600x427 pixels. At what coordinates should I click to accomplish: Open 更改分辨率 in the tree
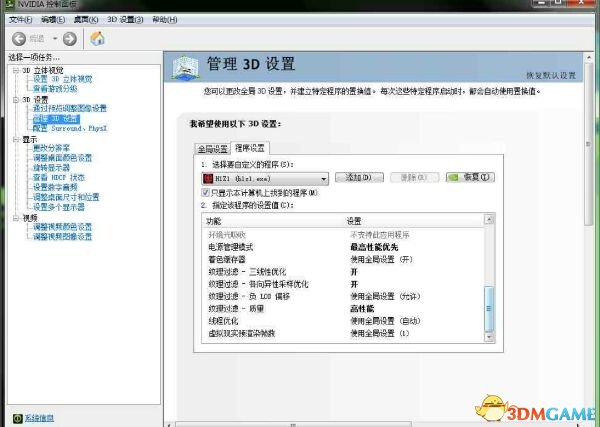tap(51, 148)
